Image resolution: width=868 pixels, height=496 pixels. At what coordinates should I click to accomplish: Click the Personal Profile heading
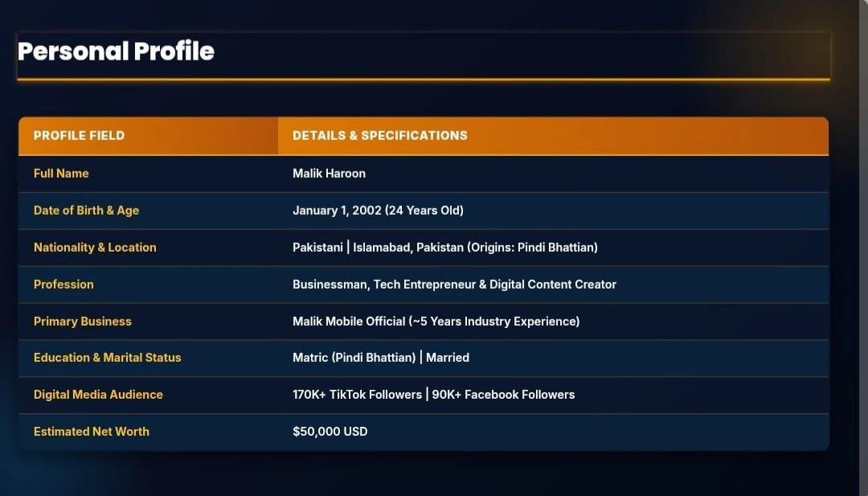pyautogui.click(x=116, y=51)
